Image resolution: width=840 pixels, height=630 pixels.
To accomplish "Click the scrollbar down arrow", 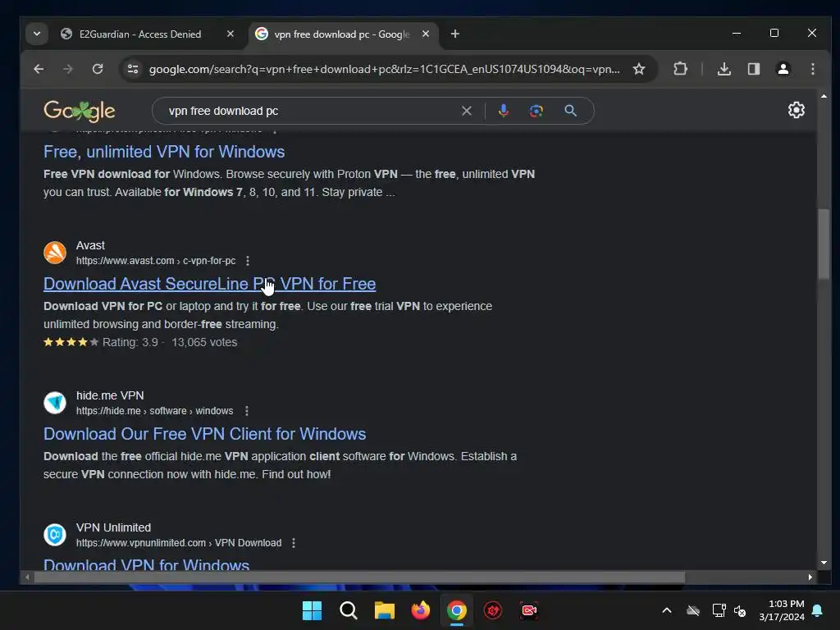I will 824,563.
